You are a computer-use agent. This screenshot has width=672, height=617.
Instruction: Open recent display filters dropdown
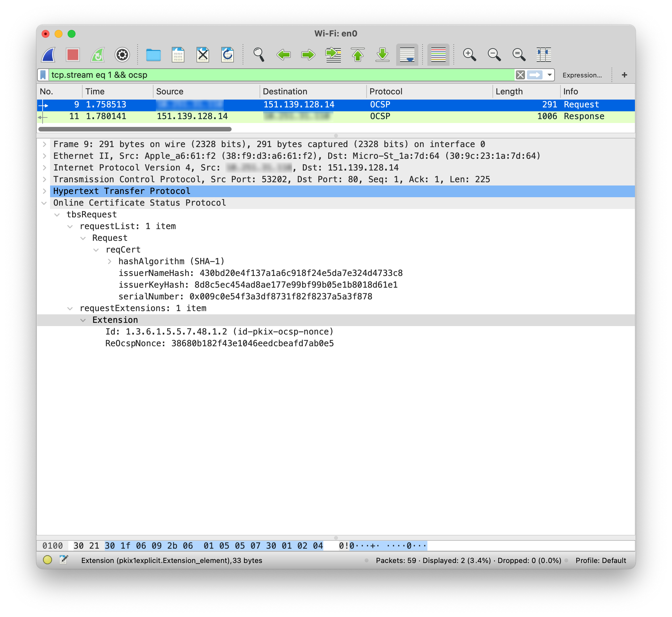(x=549, y=75)
